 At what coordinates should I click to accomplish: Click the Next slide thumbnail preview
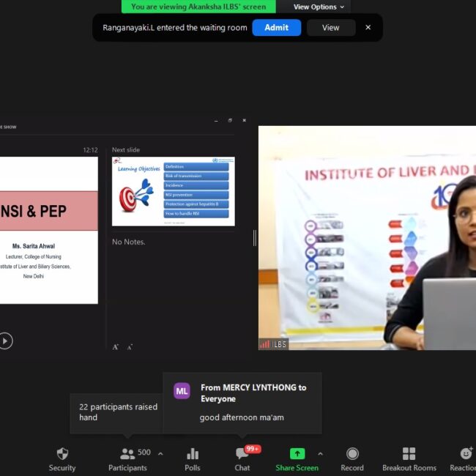173,191
